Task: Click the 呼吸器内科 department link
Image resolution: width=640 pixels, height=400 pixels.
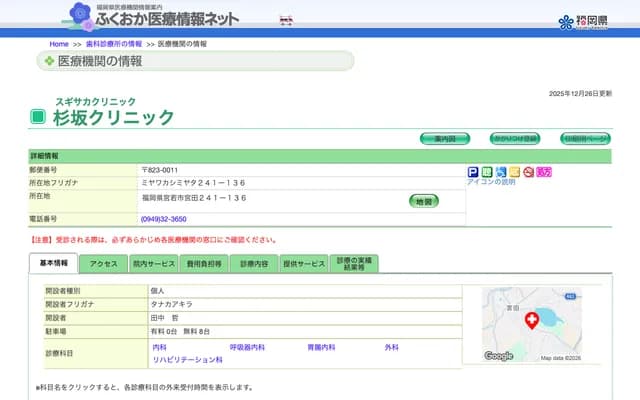Action: click(x=247, y=346)
